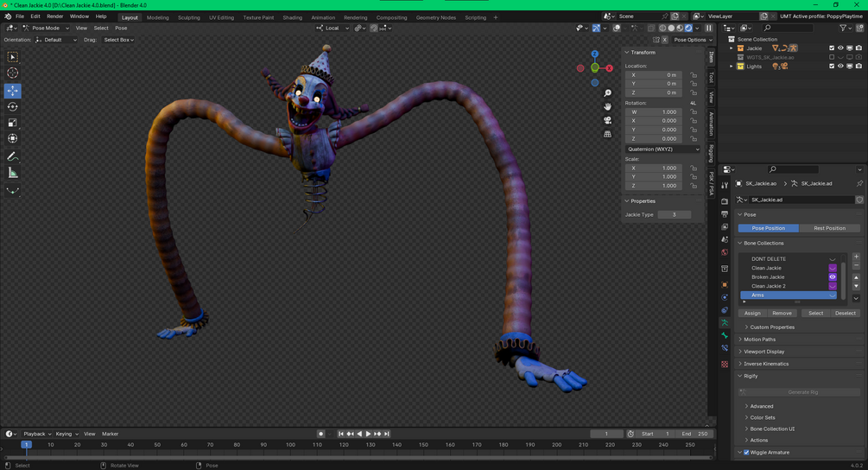Click the Rotation W value field
The height and width of the screenshot is (470, 868).
pyautogui.click(x=653, y=111)
